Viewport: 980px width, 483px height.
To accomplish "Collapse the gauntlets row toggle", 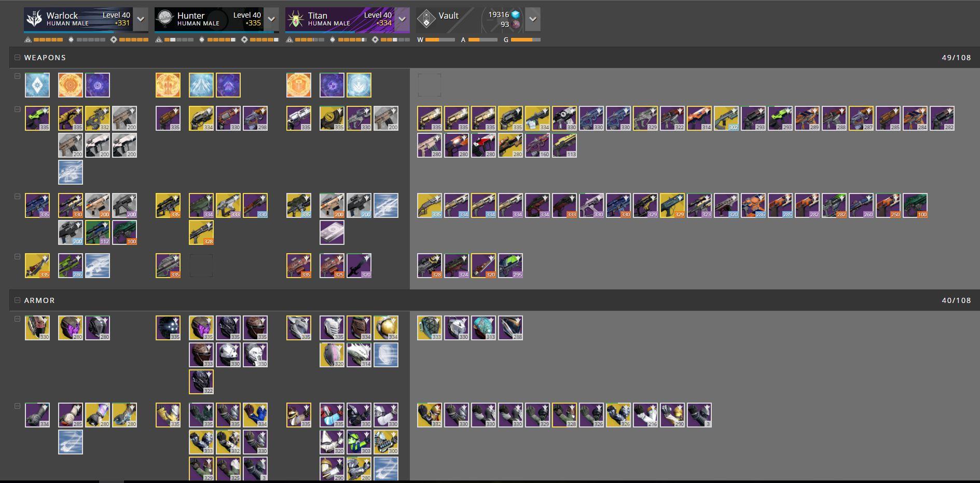I will (17, 406).
